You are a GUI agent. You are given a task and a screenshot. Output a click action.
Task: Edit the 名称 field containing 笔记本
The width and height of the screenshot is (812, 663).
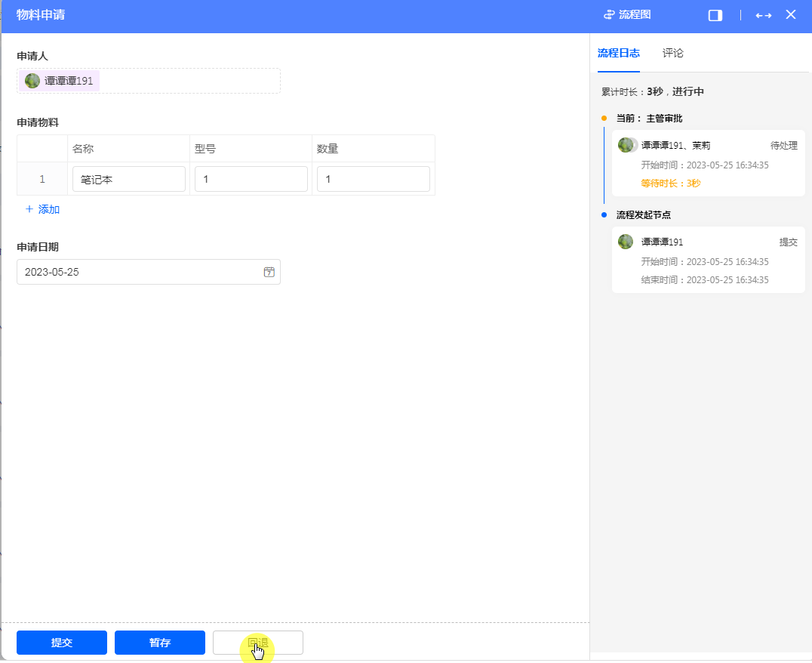[x=128, y=179]
